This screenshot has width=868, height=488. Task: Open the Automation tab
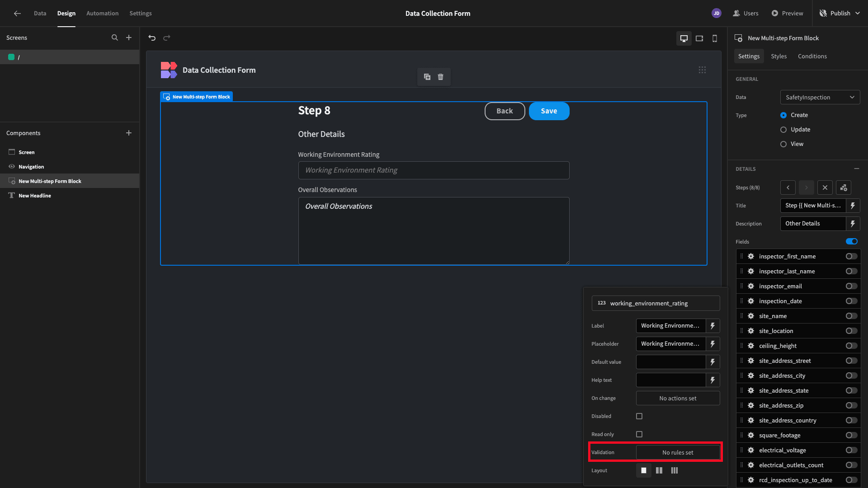(103, 14)
